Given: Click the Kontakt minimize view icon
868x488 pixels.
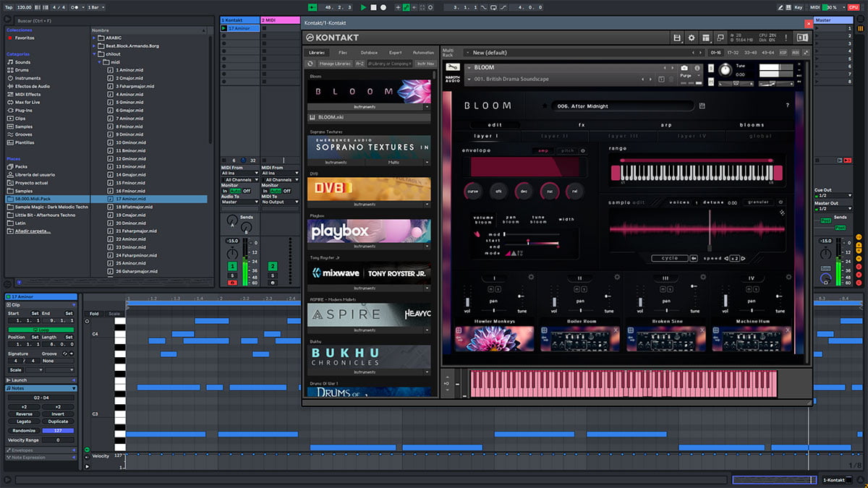Looking at the screenshot, I should (x=720, y=38).
